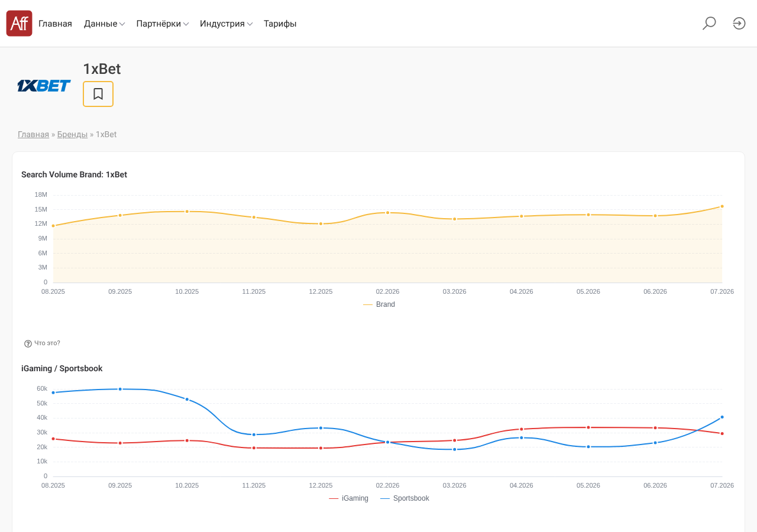
Task: Click the 'Search Volume Brand: 1xBet' chart title
Action: coord(74,174)
